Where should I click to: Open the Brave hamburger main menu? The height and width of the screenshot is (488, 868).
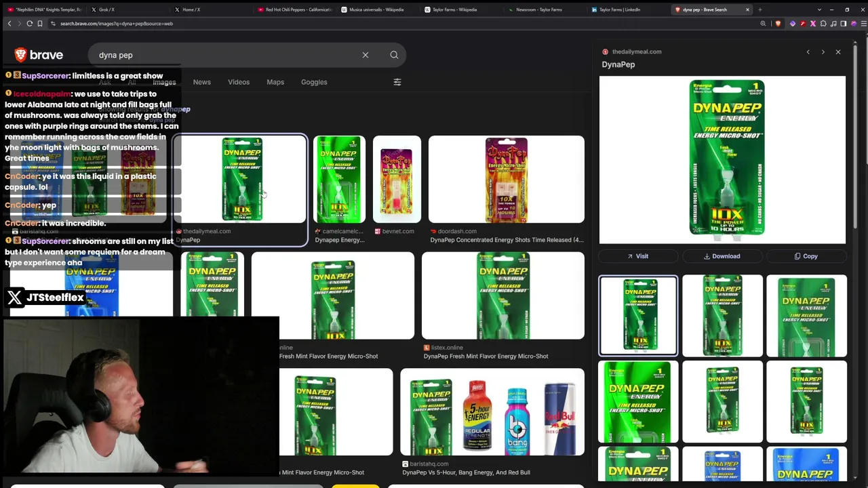tap(863, 24)
